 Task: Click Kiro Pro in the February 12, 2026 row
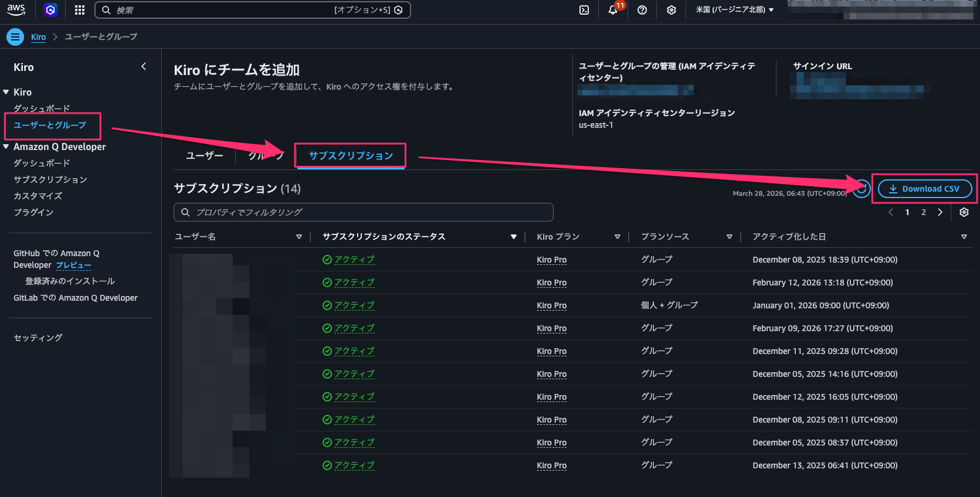click(551, 282)
